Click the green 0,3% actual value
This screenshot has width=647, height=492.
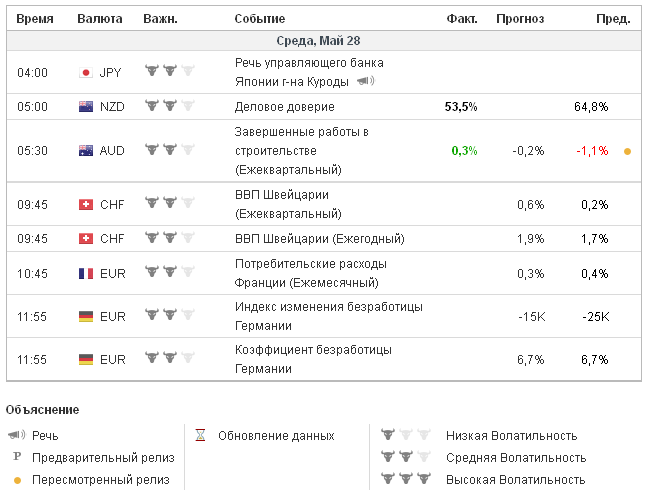[464, 151]
